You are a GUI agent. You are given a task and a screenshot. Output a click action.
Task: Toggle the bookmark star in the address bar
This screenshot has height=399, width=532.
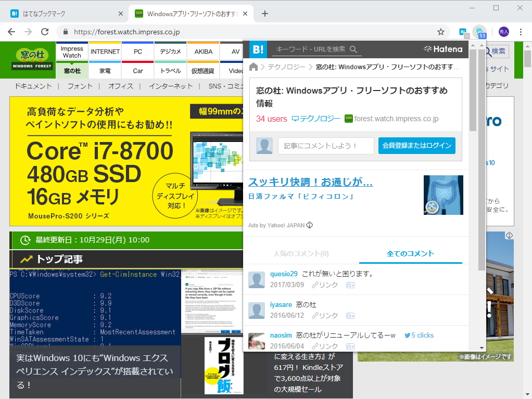(x=440, y=31)
